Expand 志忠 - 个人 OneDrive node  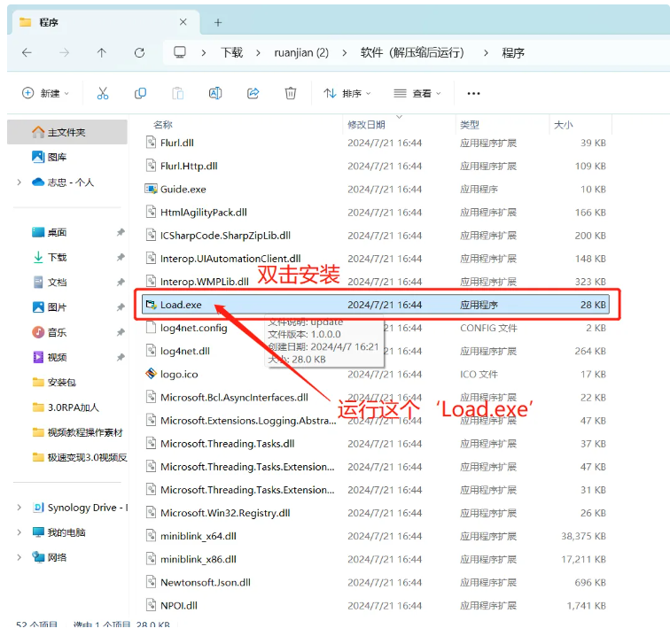pos(19,182)
